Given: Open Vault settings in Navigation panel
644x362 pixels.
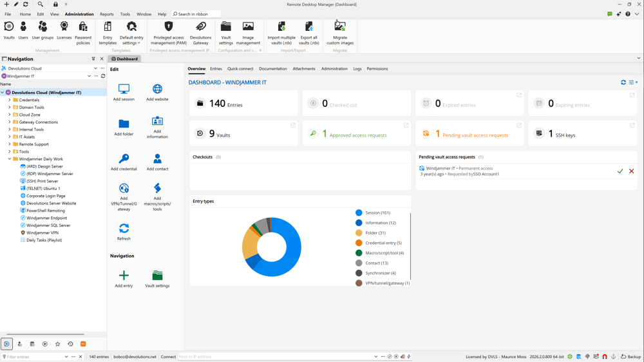Looking at the screenshot, I should [x=157, y=279].
